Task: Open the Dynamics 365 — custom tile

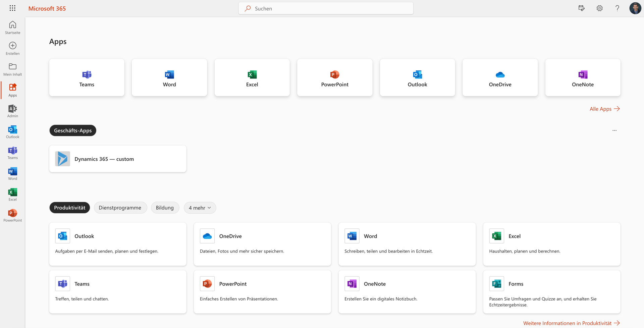Action: click(x=118, y=159)
